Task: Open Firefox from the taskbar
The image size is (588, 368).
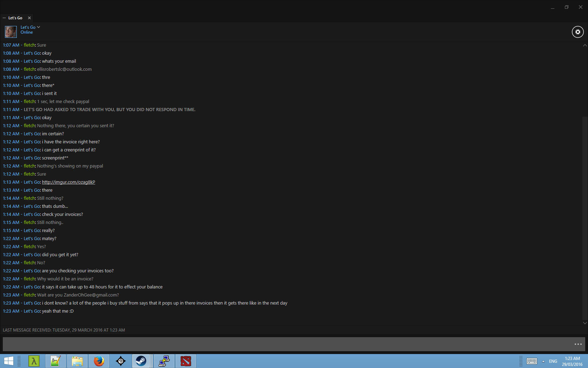Action: pos(99,361)
